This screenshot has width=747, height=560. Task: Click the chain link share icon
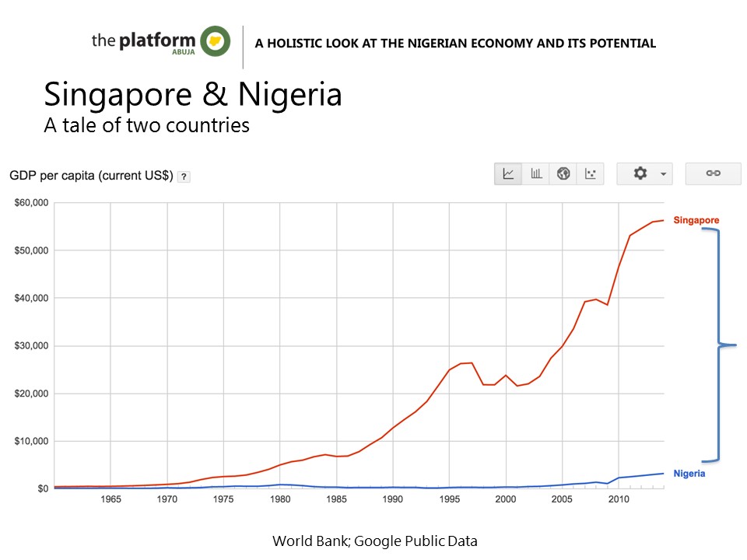tap(713, 173)
